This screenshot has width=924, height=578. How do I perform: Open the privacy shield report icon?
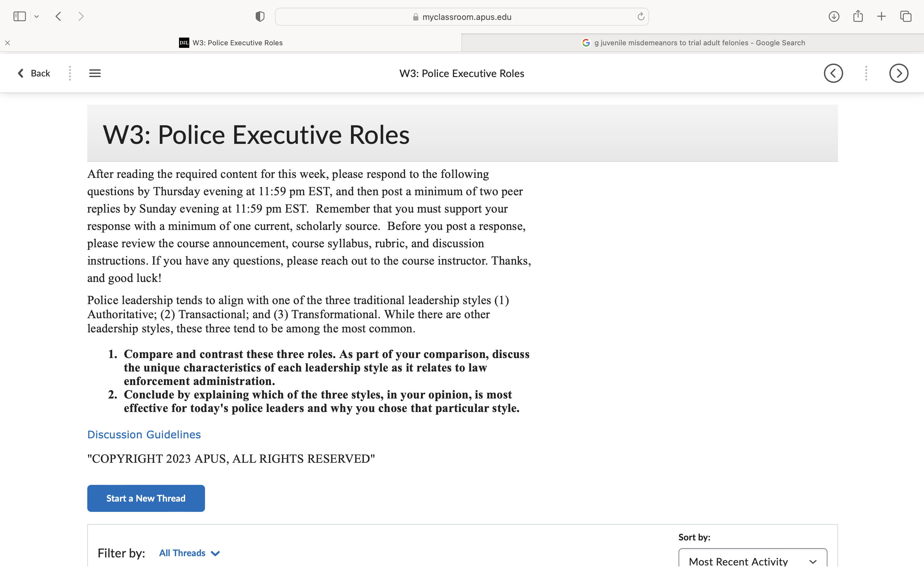260,16
